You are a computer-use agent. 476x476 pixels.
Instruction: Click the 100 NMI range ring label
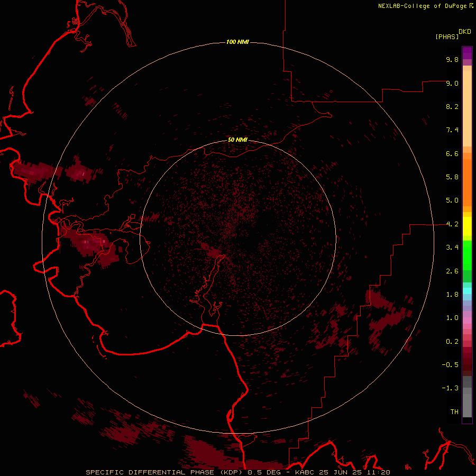pyautogui.click(x=237, y=42)
